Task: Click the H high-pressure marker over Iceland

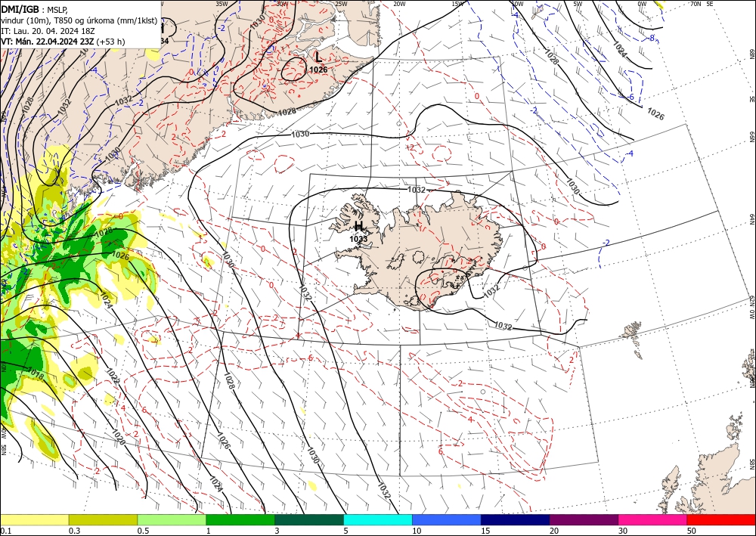Action: point(358,227)
